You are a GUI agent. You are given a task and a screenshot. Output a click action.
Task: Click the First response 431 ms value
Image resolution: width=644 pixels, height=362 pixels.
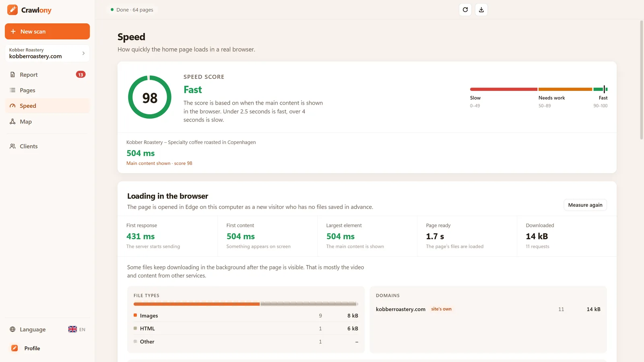pyautogui.click(x=140, y=237)
